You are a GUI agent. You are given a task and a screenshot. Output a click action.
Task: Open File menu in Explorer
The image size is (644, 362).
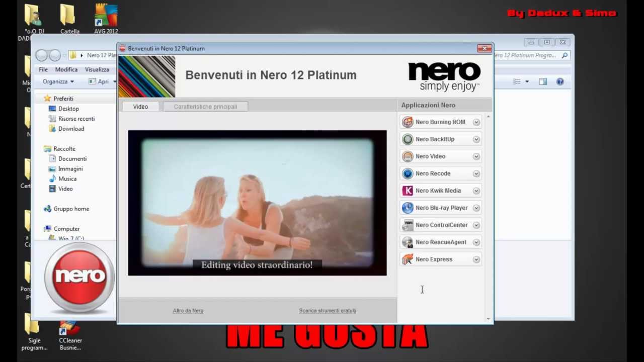click(x=43, y=69)
